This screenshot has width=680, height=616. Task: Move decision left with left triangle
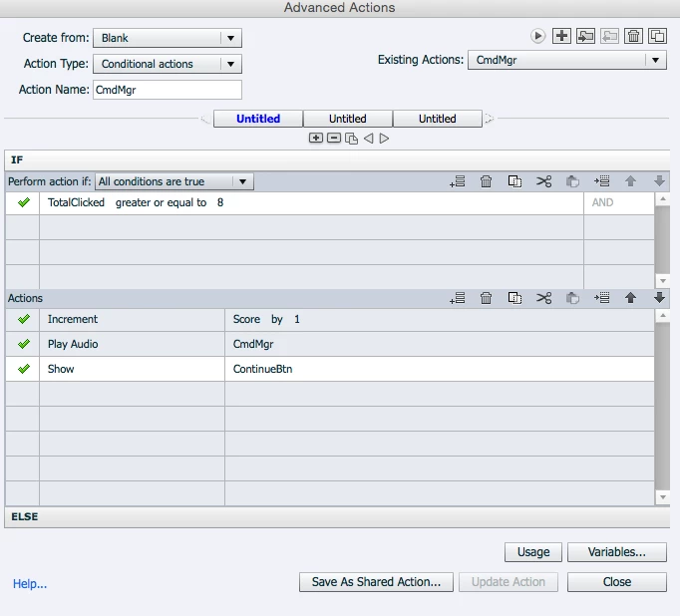(x=369, y=139)
